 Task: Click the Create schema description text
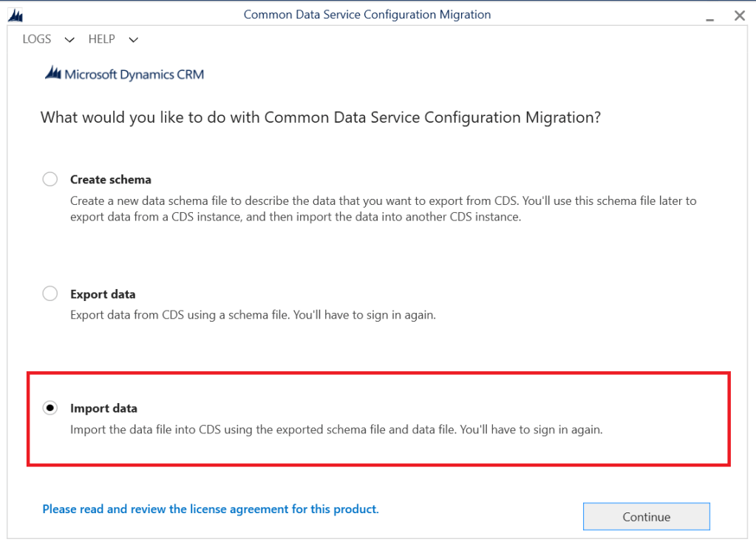point(383,209)
